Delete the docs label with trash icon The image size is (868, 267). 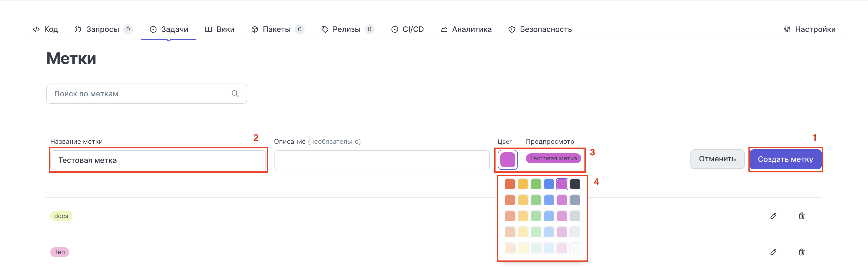point(802,216)
